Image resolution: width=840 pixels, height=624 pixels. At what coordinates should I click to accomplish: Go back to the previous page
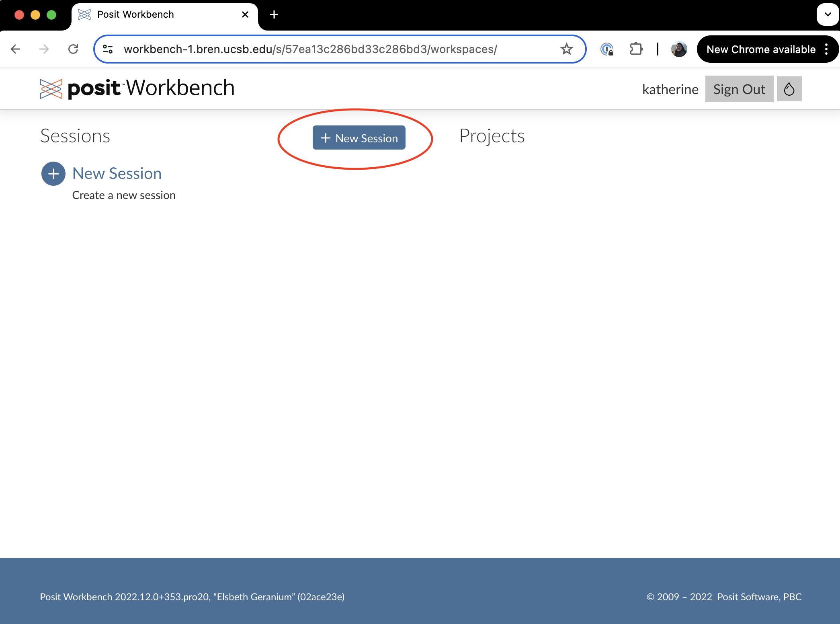coord(16,49)
